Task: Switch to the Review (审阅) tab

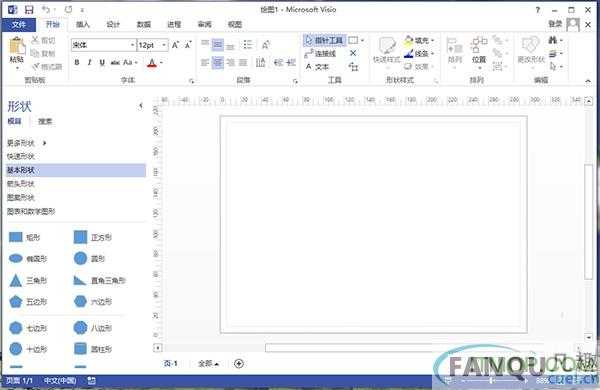Action: click(x=205, y=24)
